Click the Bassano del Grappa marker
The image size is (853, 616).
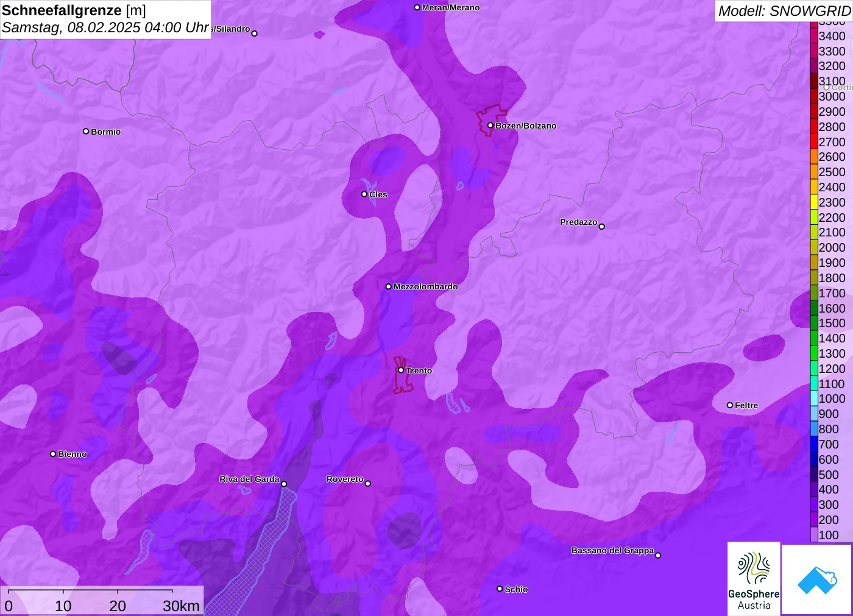[658, 555]
